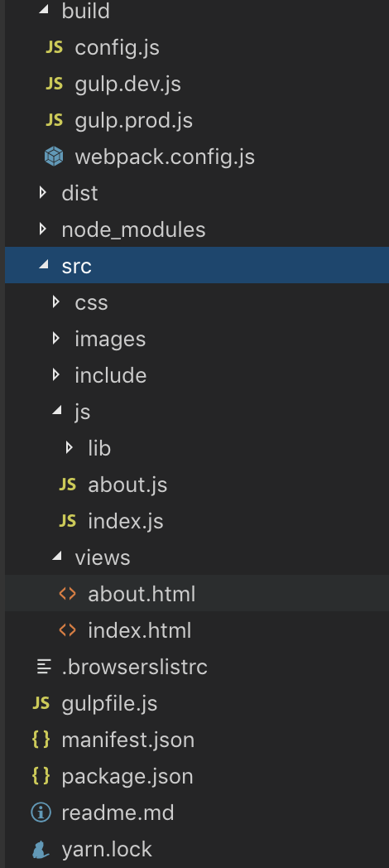
Task: Click the JS icon beside gulpfile.js
Action: (x=41, y=703)
